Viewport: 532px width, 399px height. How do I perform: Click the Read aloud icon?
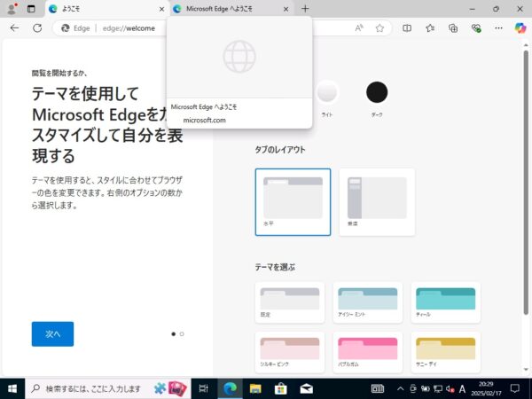click(x=359, y=28)
